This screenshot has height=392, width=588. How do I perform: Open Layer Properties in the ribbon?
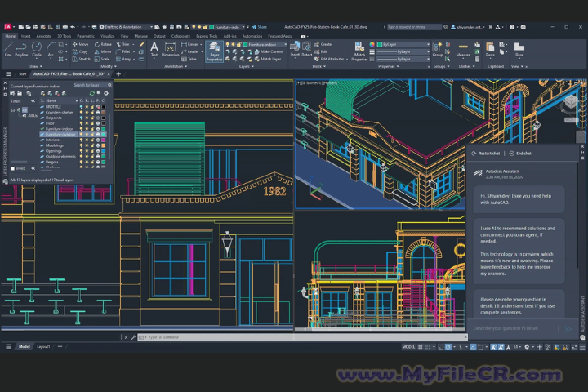[x=214, y=51]
